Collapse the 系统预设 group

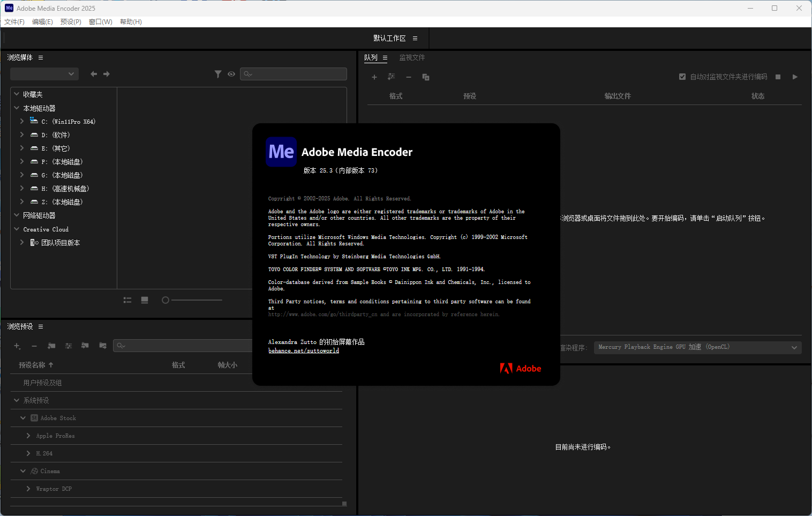pos(17,400)
